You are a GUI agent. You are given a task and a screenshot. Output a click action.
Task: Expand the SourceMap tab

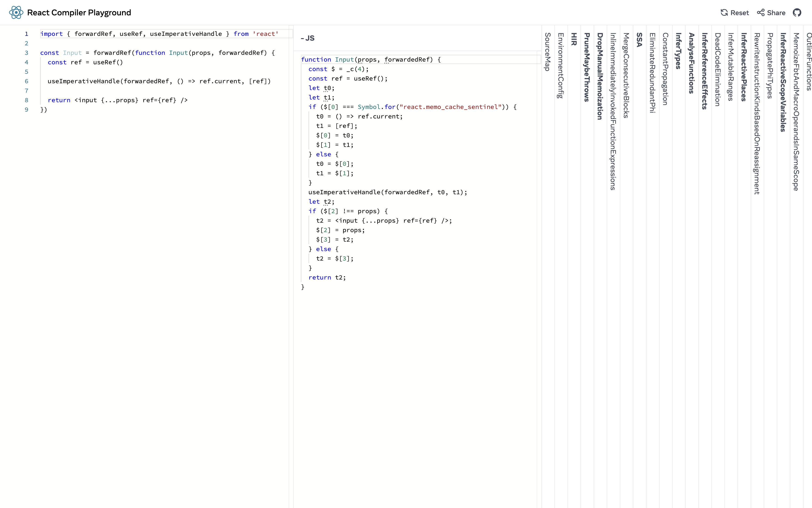[548, 52]
